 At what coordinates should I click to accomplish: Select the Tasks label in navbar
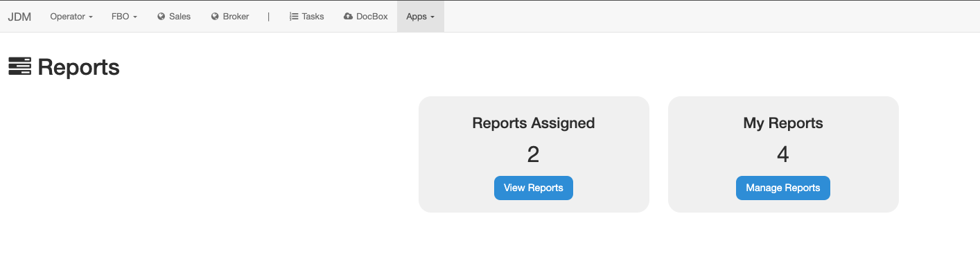pyautogui.click(x=313, y=17)
